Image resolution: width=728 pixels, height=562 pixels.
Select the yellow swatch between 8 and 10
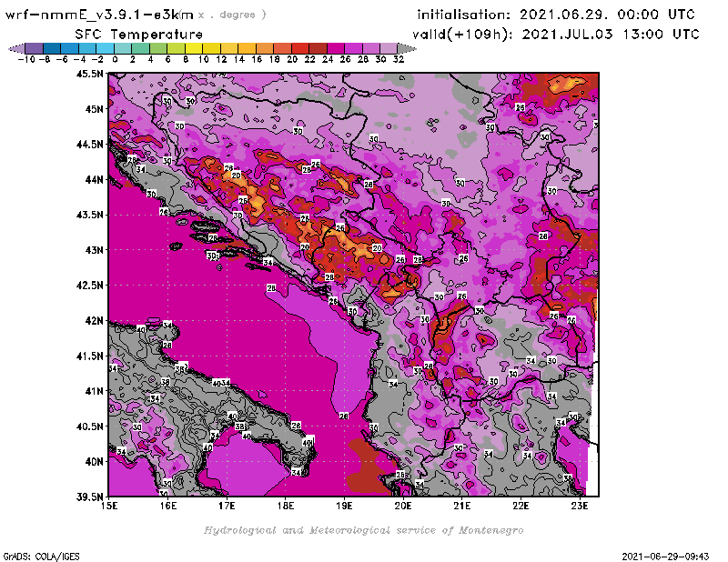click(x=194, y=48)
